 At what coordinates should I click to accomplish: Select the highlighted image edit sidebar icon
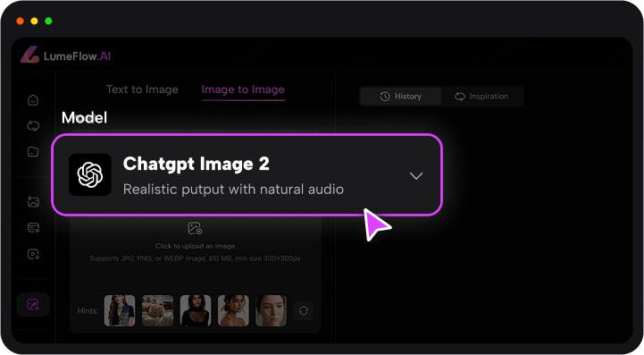[33, 304]
